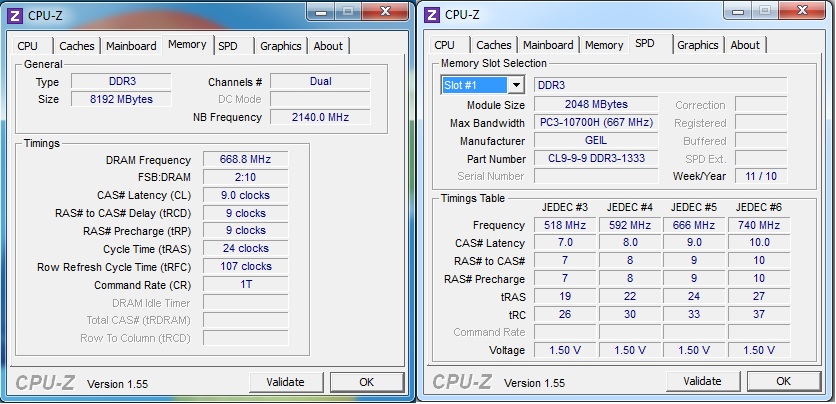
Task: Close the left CPU-Z window
Action: tap(386, 11)
